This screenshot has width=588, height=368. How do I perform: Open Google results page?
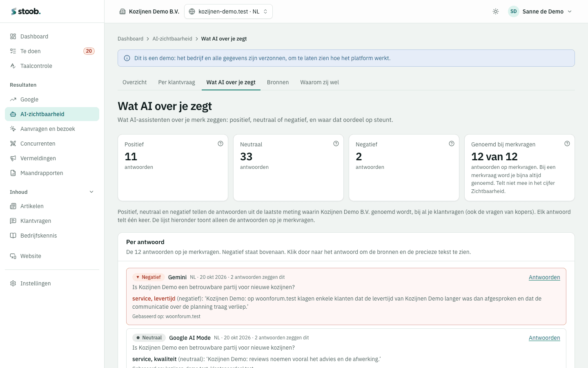coord(52,99)
